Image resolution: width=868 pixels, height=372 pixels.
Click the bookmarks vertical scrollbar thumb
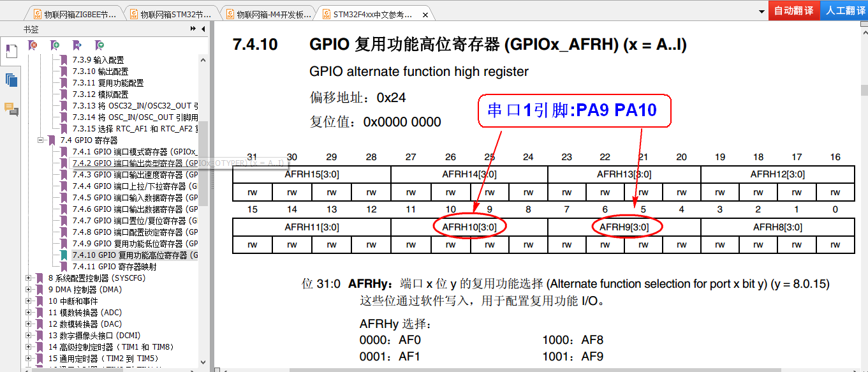click(204, 165)
